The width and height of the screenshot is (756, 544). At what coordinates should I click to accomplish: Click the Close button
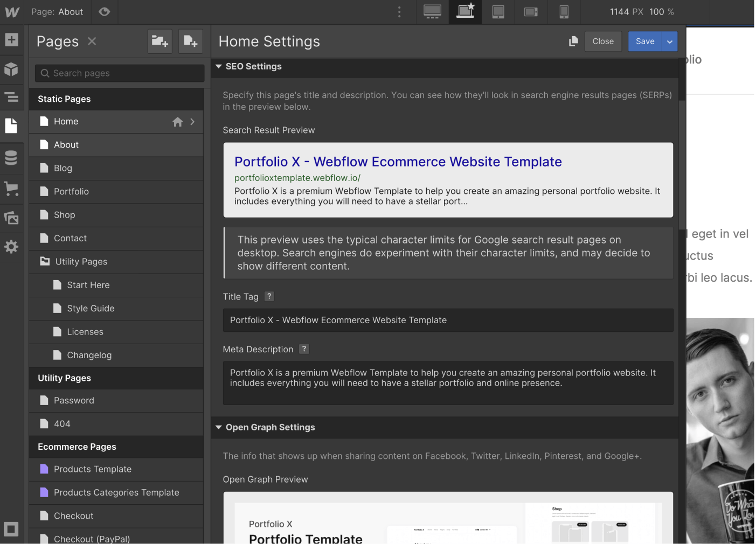point(603,41)
